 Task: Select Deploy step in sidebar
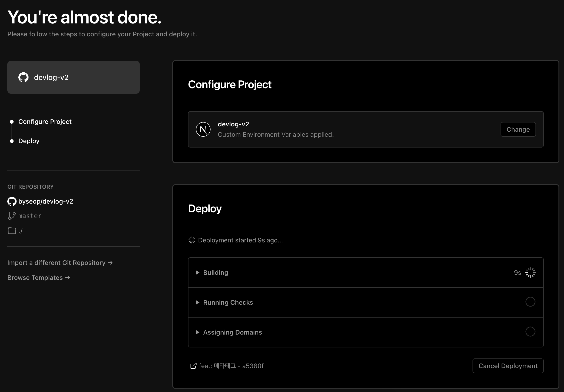[29, 141]
